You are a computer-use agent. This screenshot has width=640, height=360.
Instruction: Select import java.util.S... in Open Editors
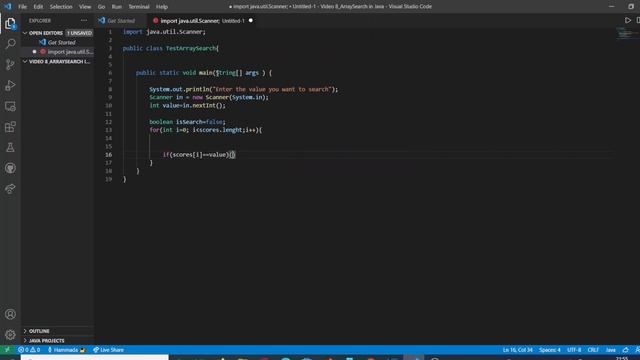tap(58, 52)
